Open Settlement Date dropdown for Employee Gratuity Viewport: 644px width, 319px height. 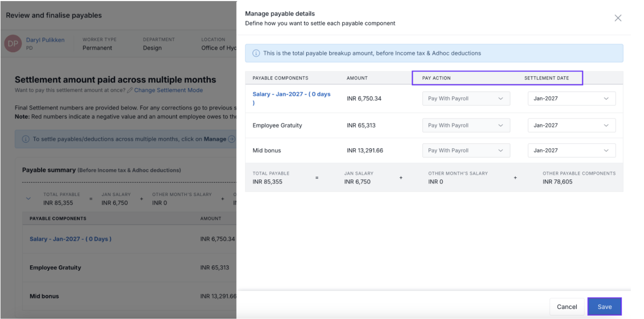tap(571, 126)
